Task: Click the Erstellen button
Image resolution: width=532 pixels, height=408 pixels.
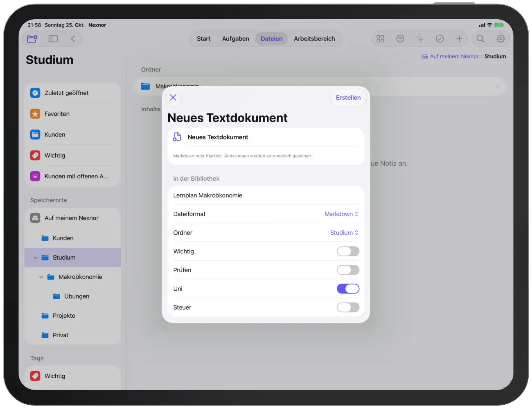Action: (x=348, y=98)
